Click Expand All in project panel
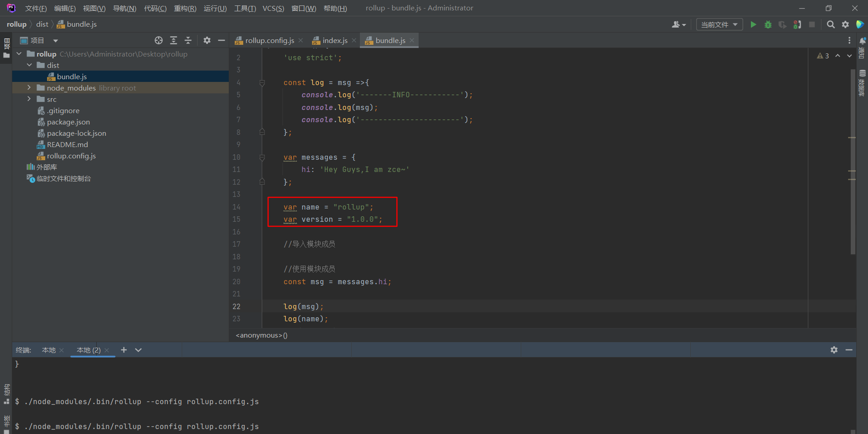 tap(174, 40)
